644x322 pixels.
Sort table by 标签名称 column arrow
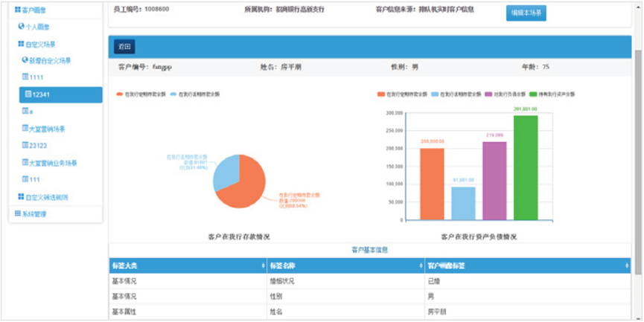point(421,265)
